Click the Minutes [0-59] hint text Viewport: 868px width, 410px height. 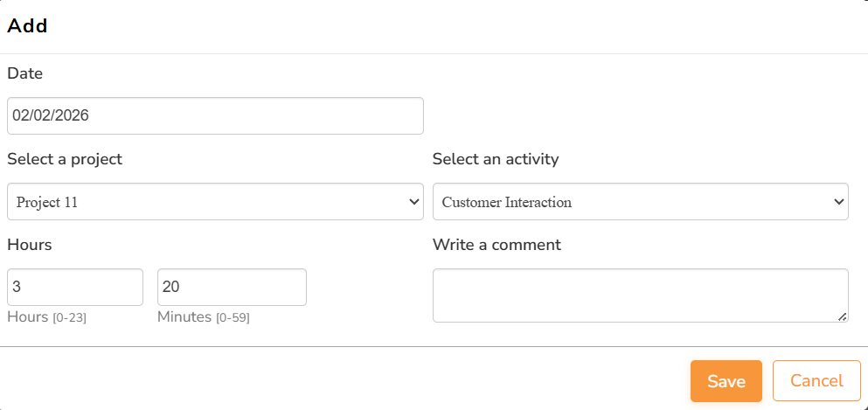pyautogui.click(x=204, y=317)
